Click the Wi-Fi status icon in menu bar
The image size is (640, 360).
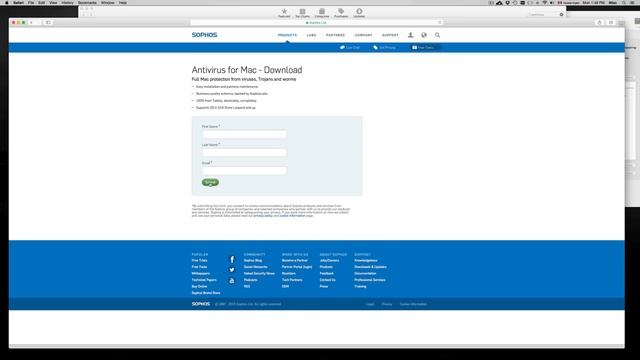(x=544, y=2)
